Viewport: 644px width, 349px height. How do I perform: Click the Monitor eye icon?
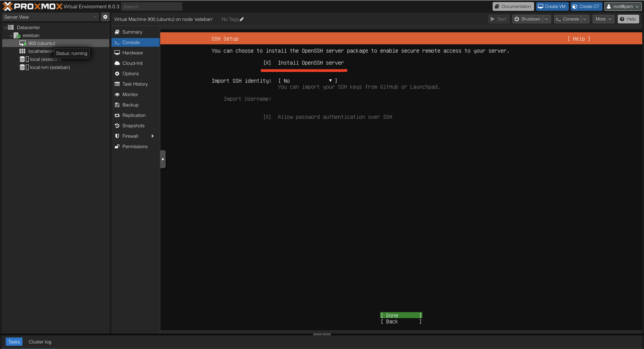117,94
